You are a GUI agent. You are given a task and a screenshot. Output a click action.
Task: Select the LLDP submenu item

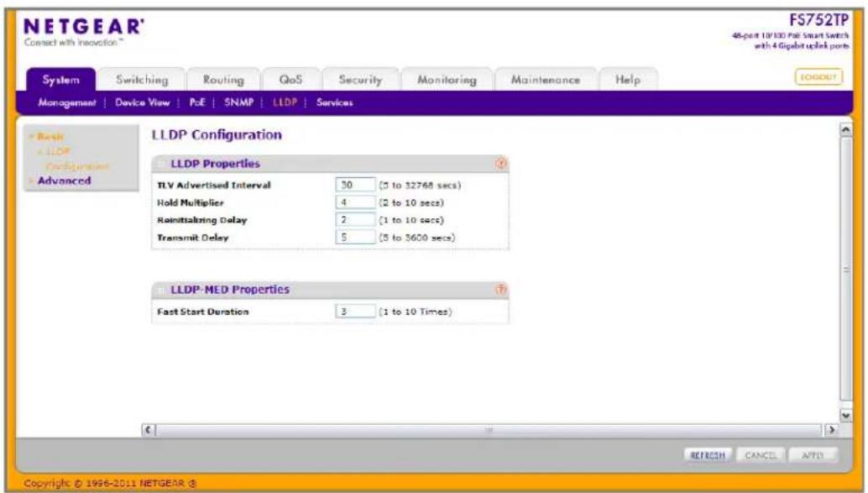pyautogui.click(x=285, y=102)
